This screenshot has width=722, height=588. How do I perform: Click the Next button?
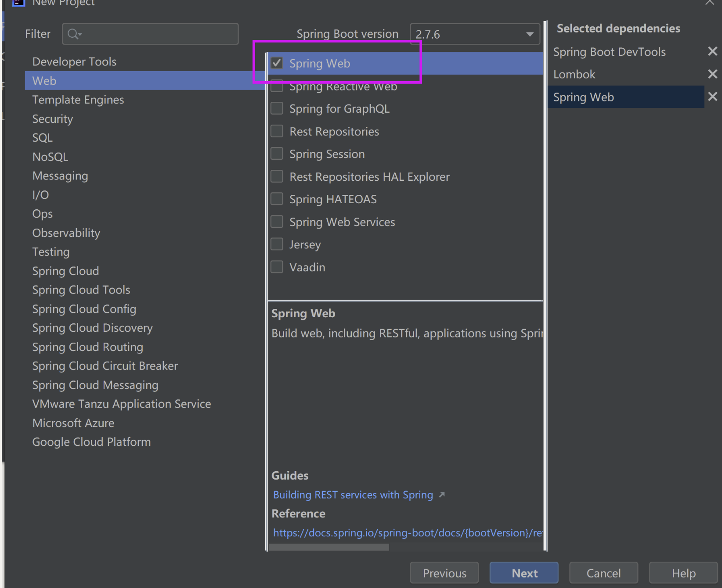[x=524, y=573]
